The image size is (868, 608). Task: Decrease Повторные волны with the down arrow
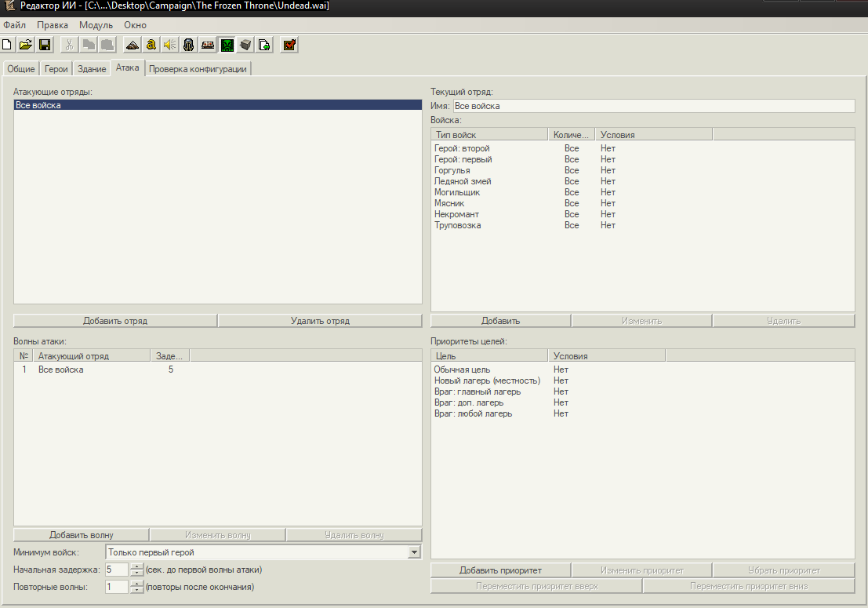click(x=137, y=590)
